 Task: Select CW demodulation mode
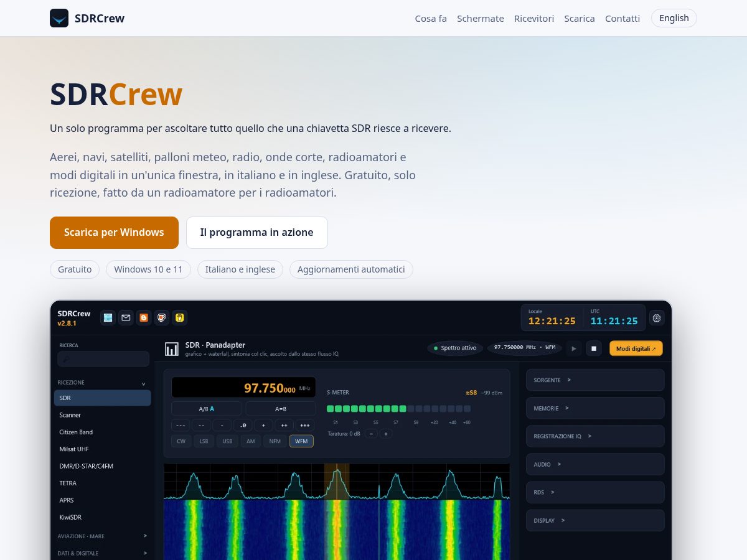coord(181,441)
